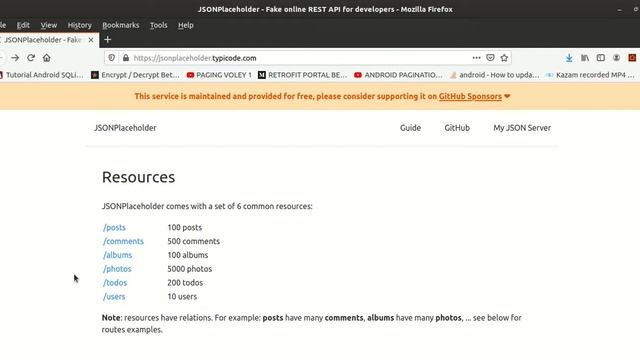The width and height of the screenshot is (640, 360).
Task: Open the /photos resource link
Action: click(x=117, y=269)
